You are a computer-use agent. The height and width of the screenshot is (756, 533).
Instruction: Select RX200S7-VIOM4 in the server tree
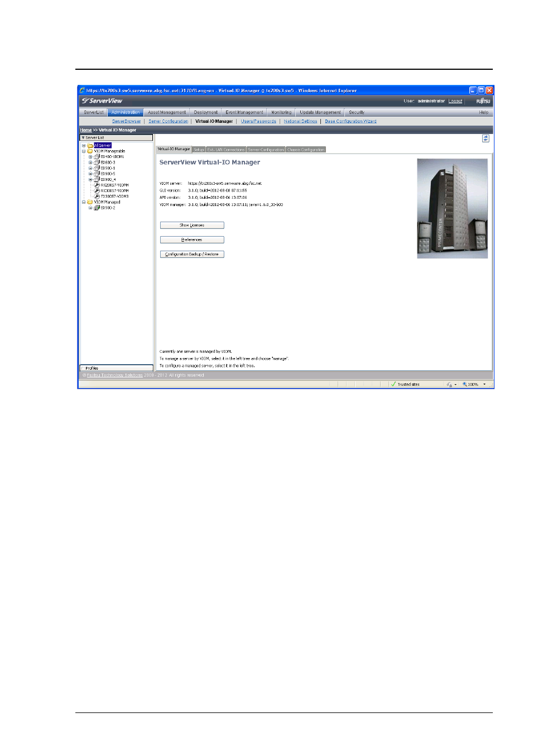pos(114,185)
